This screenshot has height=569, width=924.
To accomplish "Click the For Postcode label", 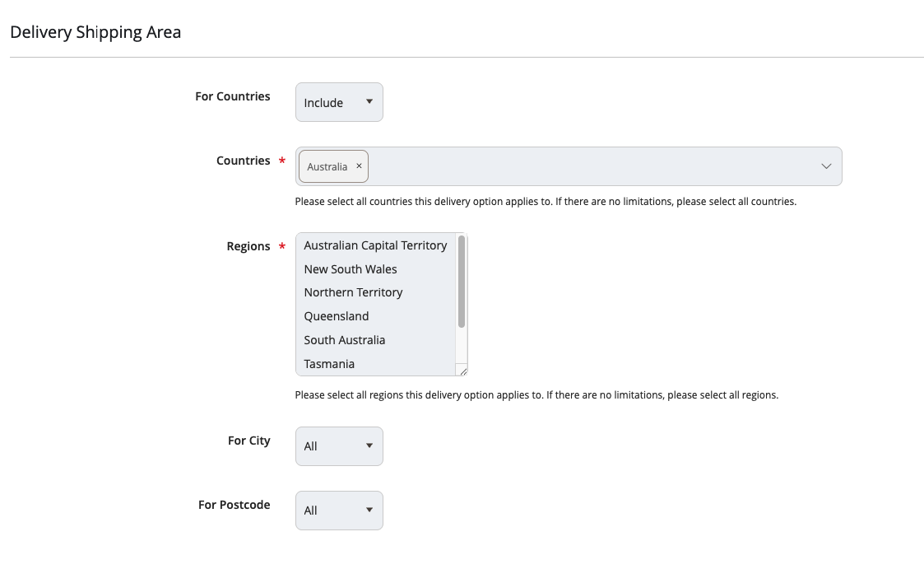I will tap(234, 505).
